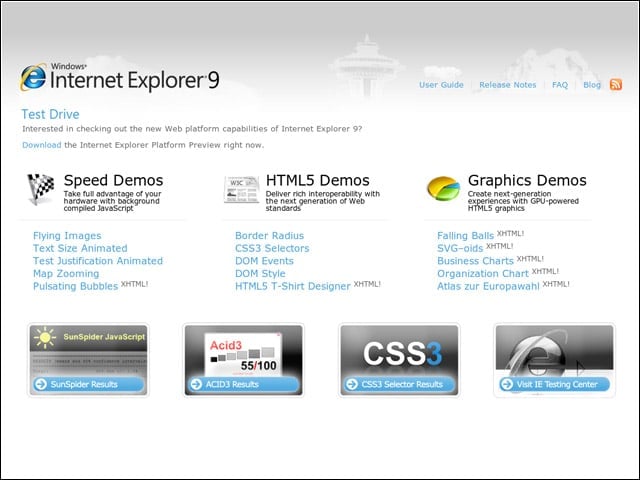
Task: Open the Text Size Animated demo
Action: coord(80,248)
